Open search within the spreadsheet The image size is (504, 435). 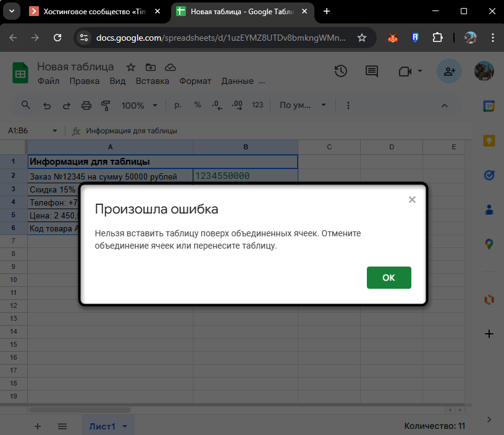tap(25, 105)
